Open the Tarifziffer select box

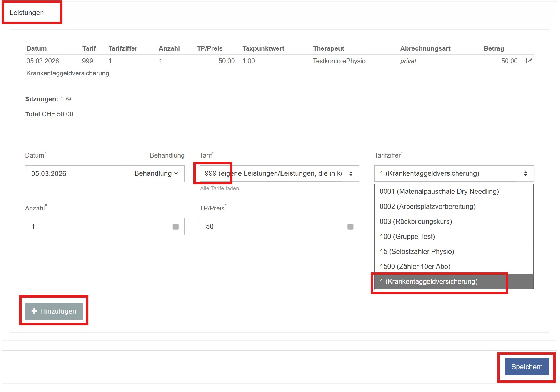[454, 173]
